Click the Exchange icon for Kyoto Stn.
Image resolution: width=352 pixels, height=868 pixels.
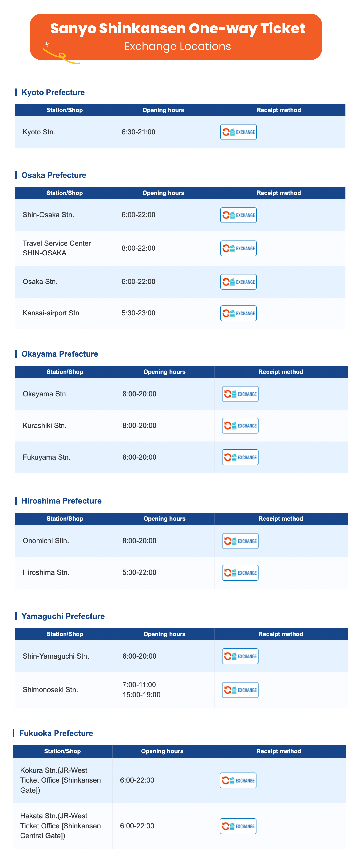pos(238,132)
